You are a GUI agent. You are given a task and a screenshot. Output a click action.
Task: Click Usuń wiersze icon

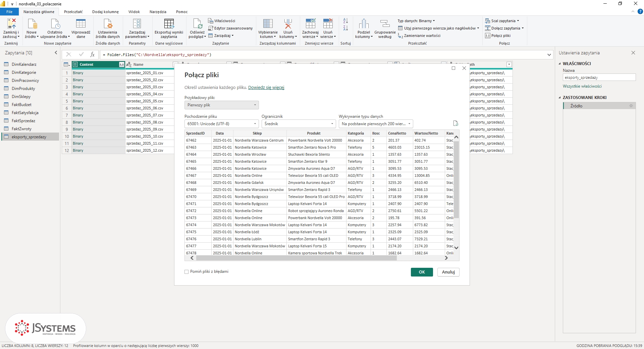[328, 23]
